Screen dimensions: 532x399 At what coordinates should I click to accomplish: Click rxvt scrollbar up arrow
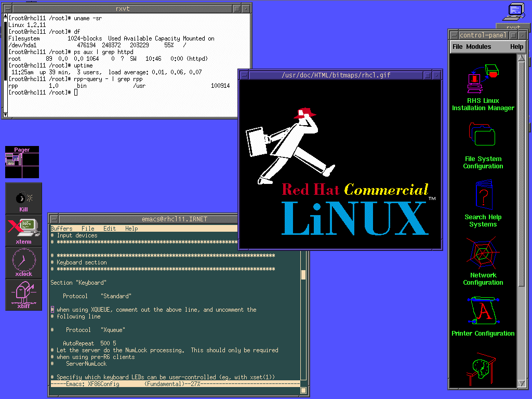[5, 16]
